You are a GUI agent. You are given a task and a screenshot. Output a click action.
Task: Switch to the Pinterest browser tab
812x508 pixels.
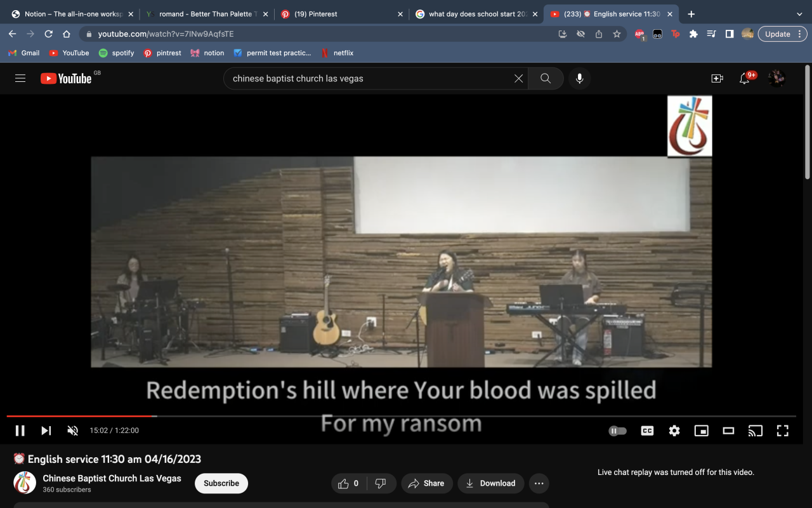343,14
